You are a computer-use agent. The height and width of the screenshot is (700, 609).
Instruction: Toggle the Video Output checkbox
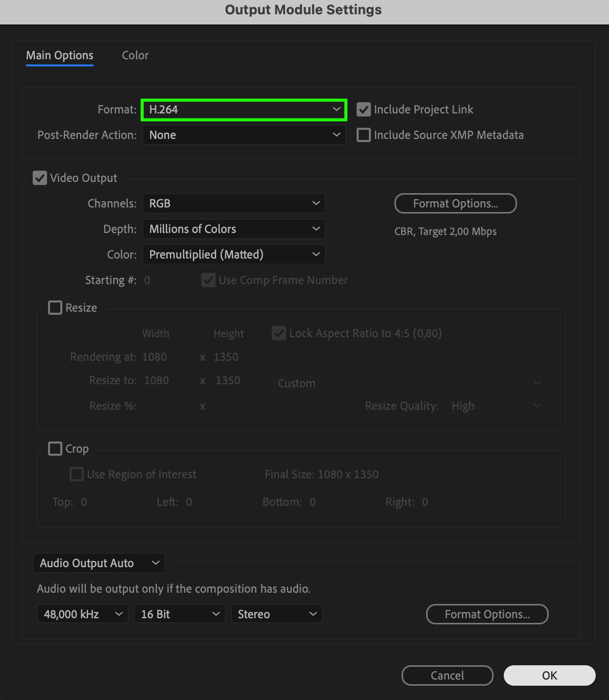coord(40,178)
